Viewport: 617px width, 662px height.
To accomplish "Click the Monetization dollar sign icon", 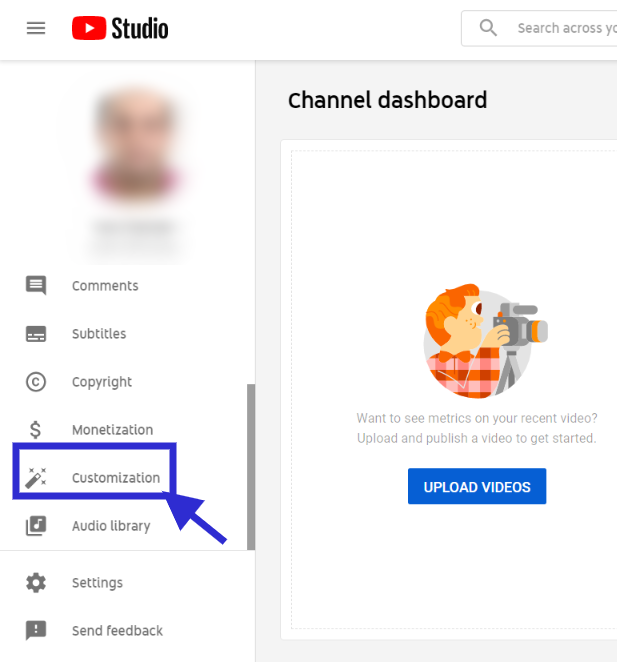I will tap(36, 430).
